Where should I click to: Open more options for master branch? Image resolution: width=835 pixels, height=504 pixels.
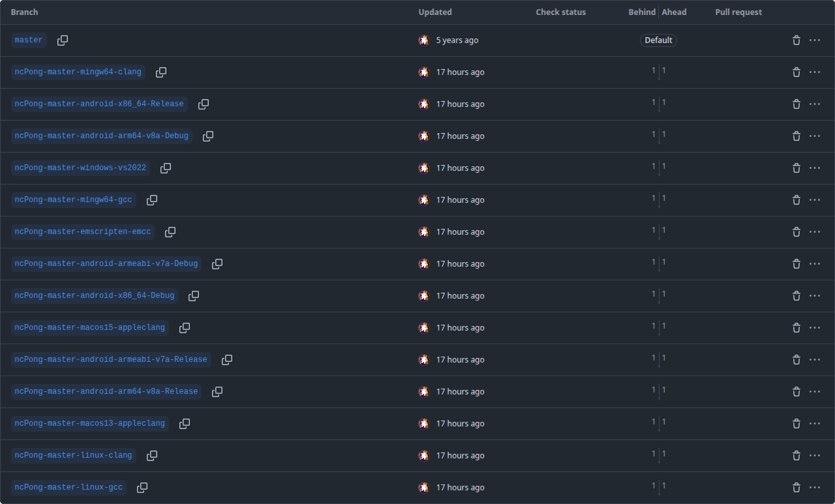[x=815, y=40]
